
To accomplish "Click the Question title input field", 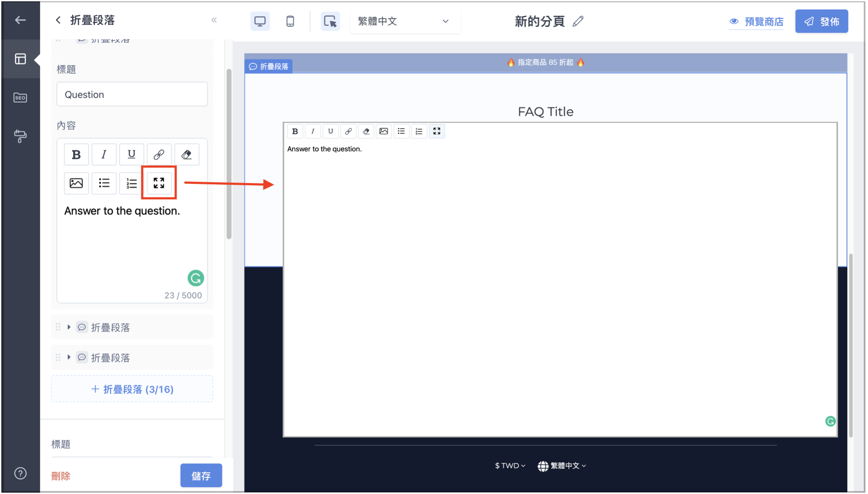I will tap(132, 94).
